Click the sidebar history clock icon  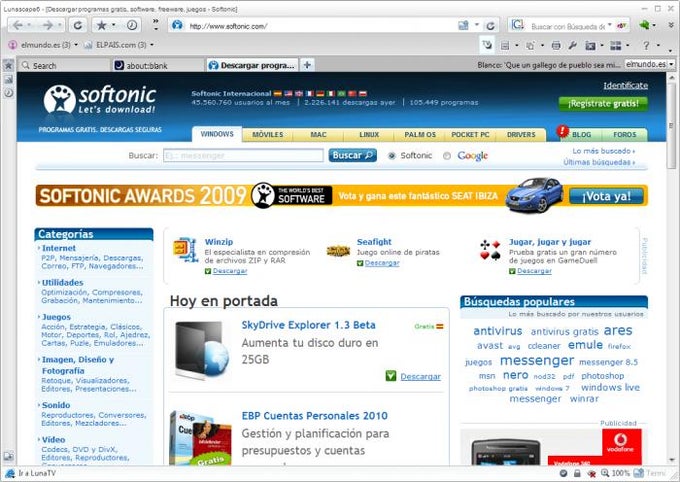tap(8, 92)
